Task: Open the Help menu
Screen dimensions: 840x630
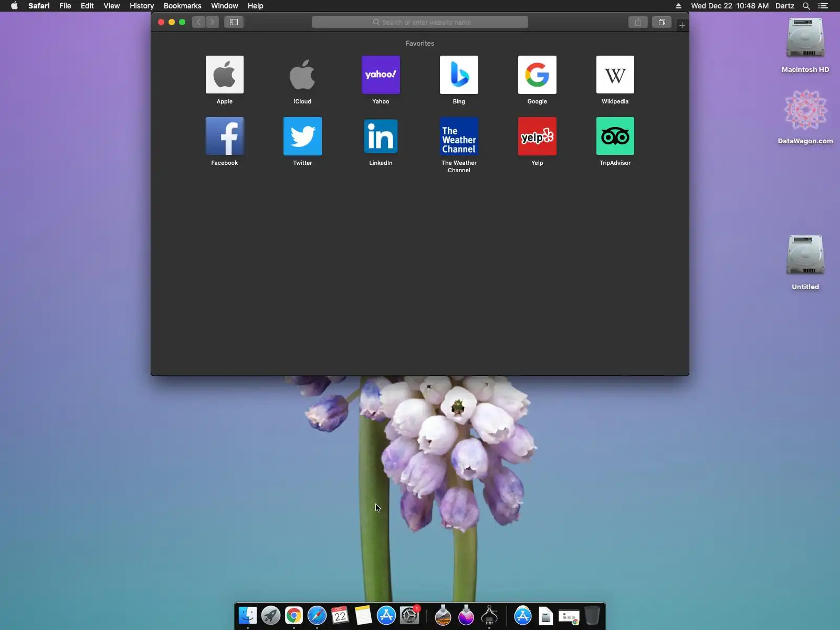Action: 256,6
